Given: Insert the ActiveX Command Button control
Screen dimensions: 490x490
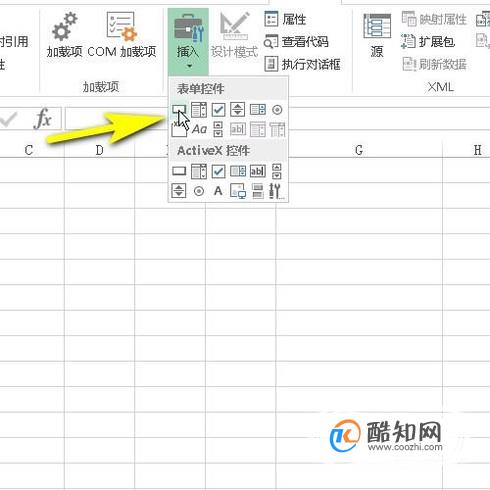Looking at the screenshot, I should tap(179, 171).
